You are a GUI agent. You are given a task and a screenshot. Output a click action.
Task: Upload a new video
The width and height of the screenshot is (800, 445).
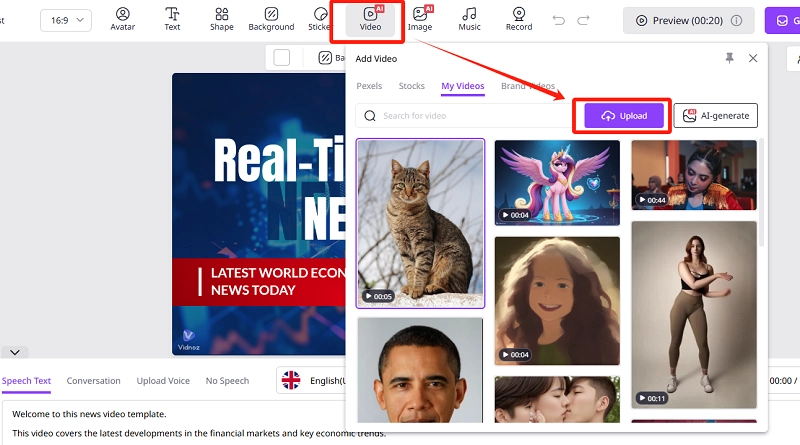tap(624, 116)
